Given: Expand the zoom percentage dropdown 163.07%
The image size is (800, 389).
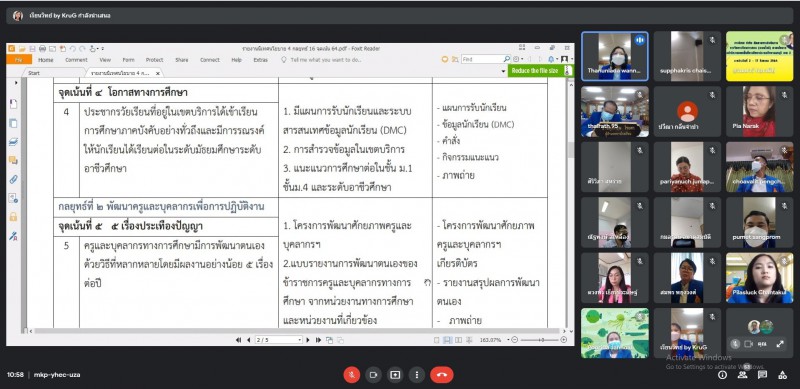Looking at the screenshot, I should (x=493, y=339).
